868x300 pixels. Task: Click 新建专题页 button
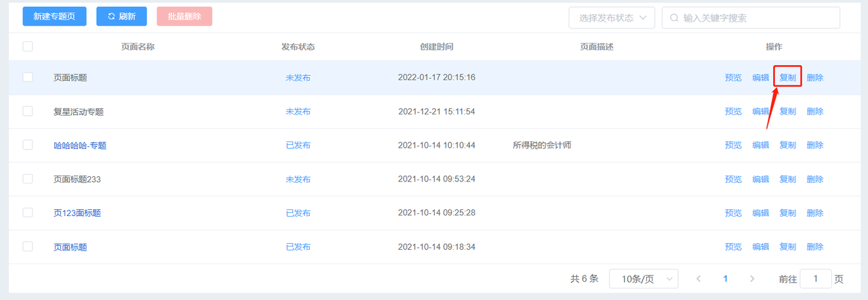click(54, 16)
